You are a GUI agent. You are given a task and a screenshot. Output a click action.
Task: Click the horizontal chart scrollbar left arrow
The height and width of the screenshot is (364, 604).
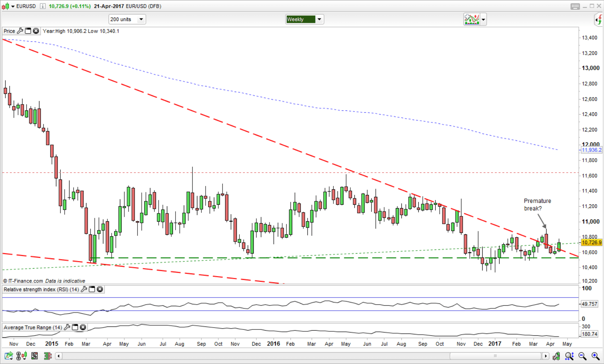[x=59, y=356]
